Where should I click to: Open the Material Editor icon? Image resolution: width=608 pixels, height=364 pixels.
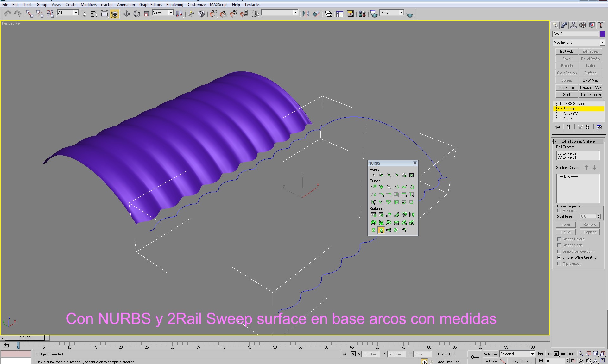coord(362,14)
